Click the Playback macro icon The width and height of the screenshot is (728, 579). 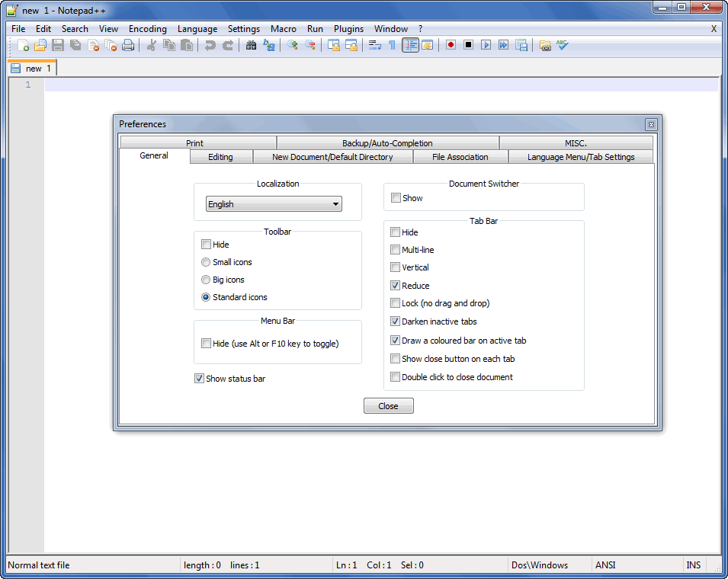coord(486,46)
